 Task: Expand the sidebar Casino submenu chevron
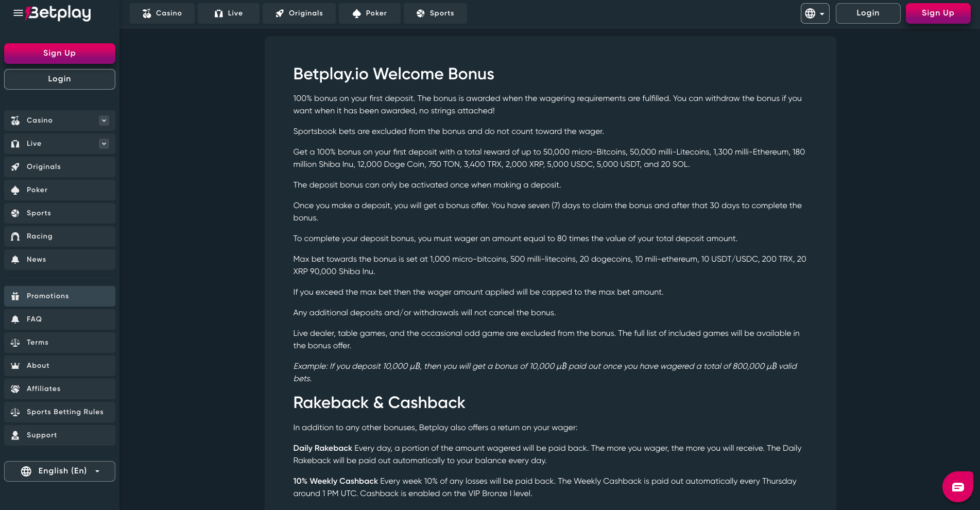(x=104, y=121)
